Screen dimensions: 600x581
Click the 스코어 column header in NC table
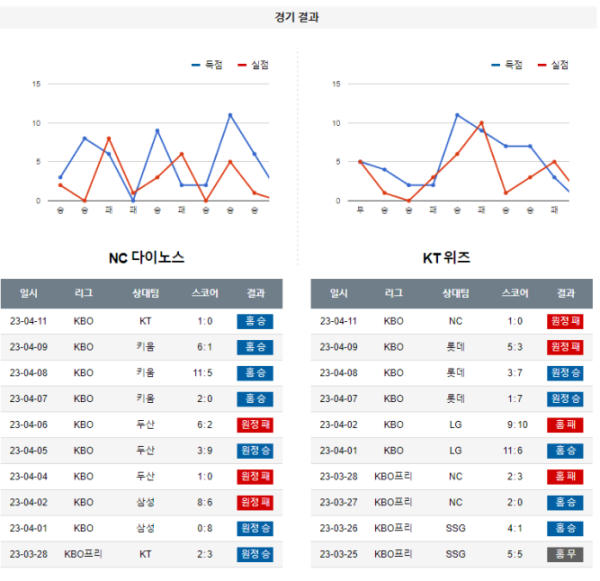coord(205,294)
